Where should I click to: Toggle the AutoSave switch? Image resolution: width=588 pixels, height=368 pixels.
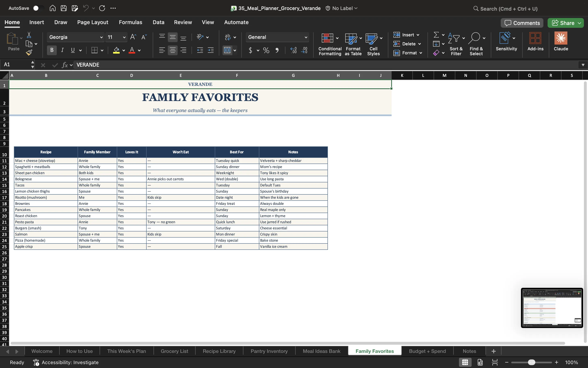click(38, 8)
